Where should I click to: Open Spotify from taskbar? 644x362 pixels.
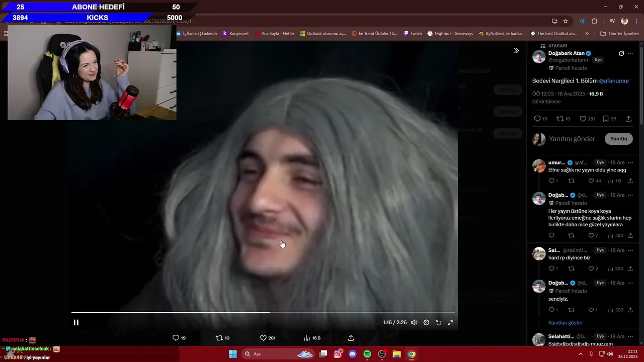click(367, 354)
